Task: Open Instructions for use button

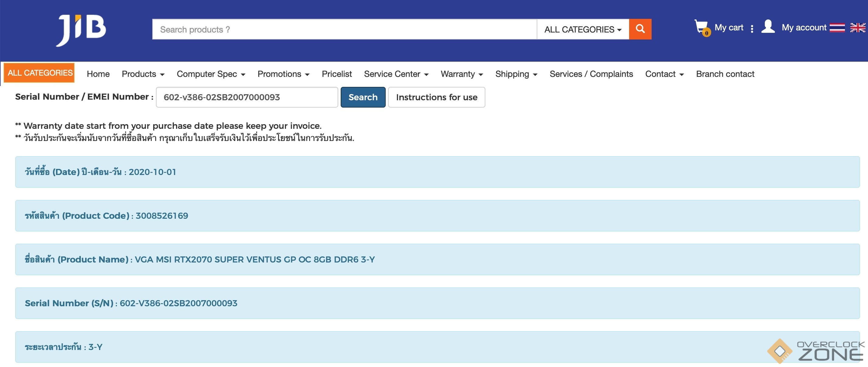Action: [436, 97]
